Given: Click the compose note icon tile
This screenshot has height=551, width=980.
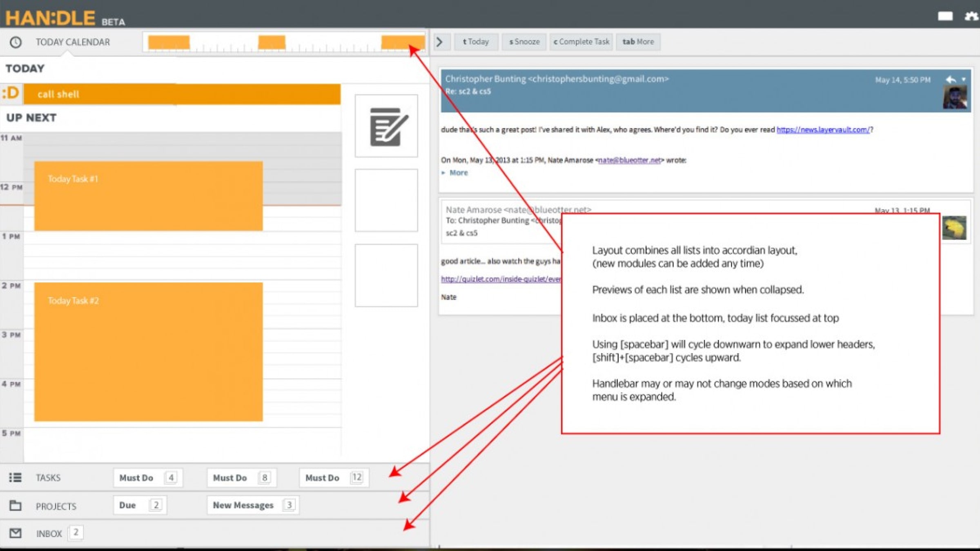Looking at the screenshot, I should click(x=386, y=126).
